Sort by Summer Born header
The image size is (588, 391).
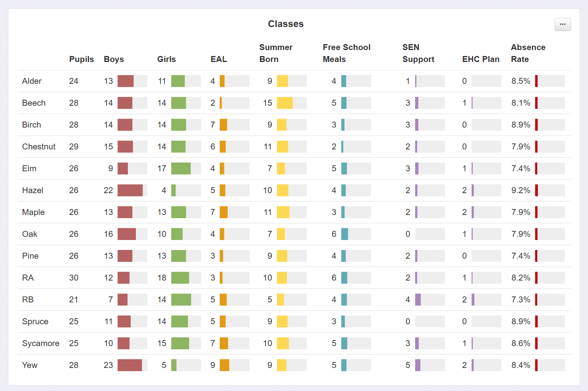(x=276, y=53)
